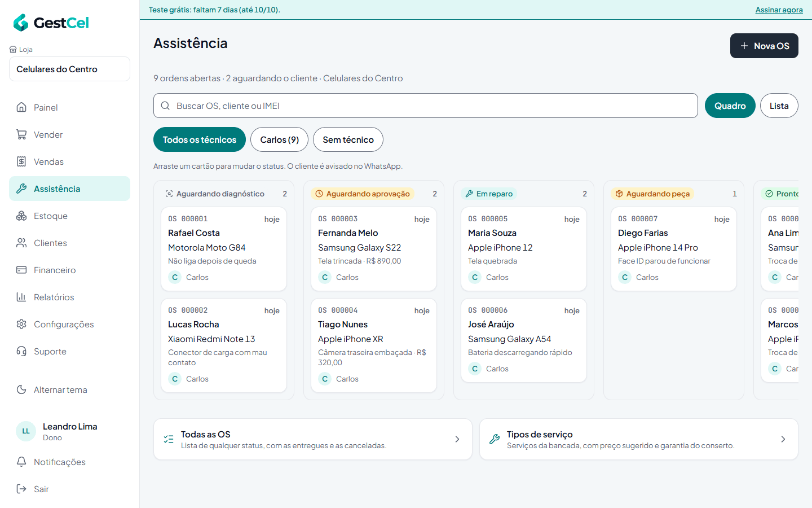Click the Sair logout icon
The image size is (812, 508).
pos(21,489)
